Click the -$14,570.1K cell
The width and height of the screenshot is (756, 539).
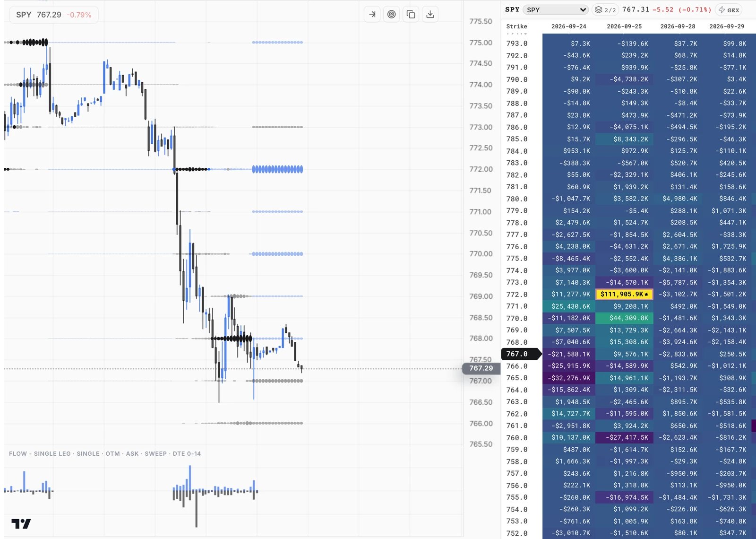624,282
